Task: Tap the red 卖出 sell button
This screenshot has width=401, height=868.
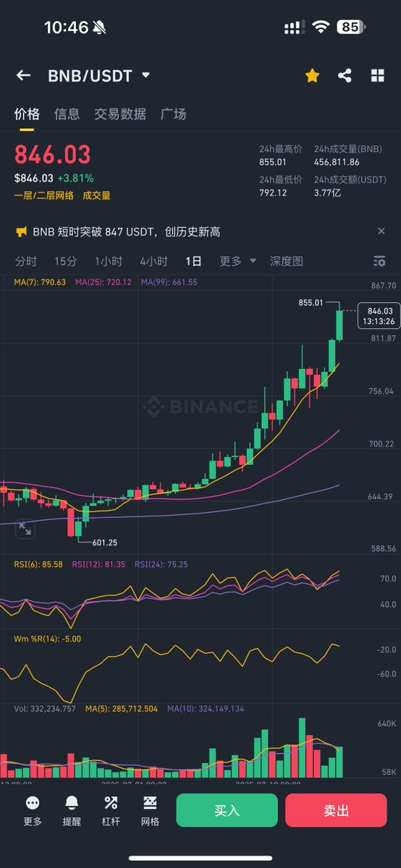Action: tap(336, 810)
